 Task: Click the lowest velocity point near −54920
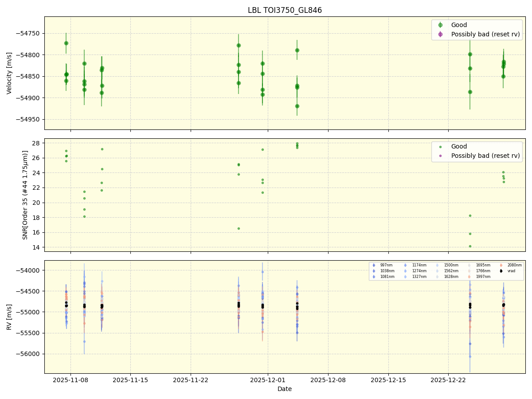coord(297,106)
